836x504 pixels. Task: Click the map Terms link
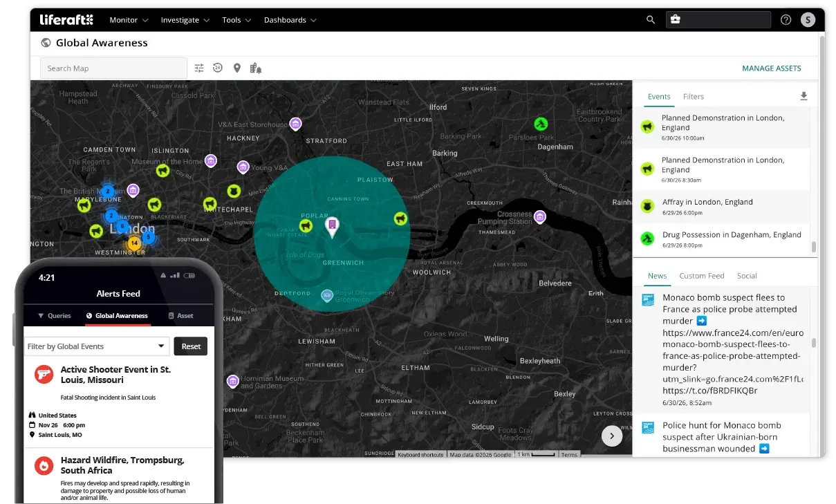click(x=569, y=454)
